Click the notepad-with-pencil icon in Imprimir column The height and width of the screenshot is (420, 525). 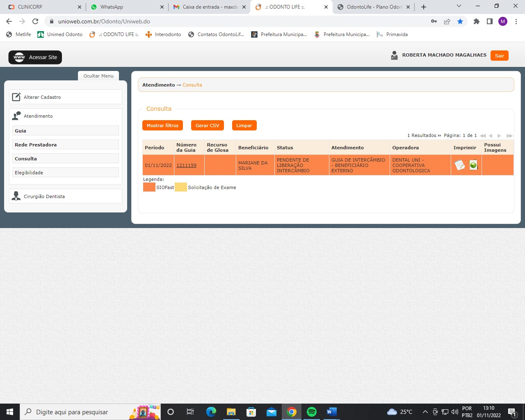[x=460, y=165]
